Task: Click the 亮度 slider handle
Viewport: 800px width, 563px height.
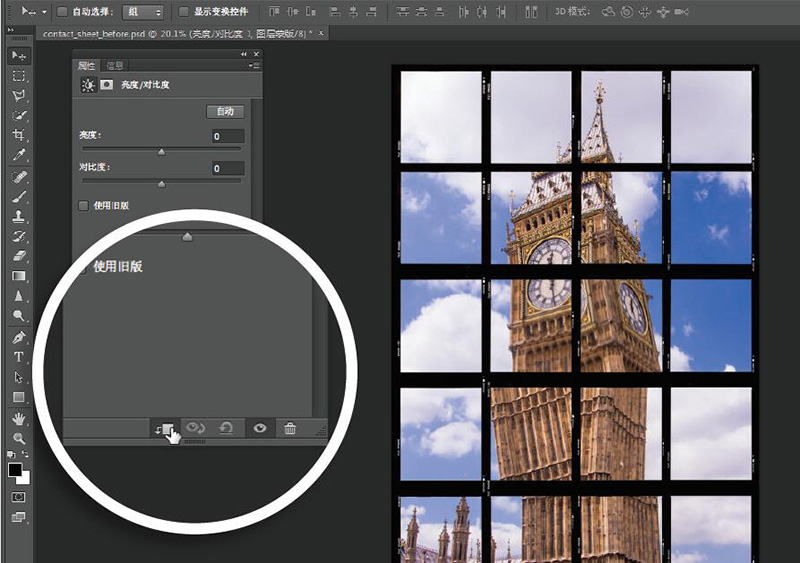Action: click(x=161, y=152)
